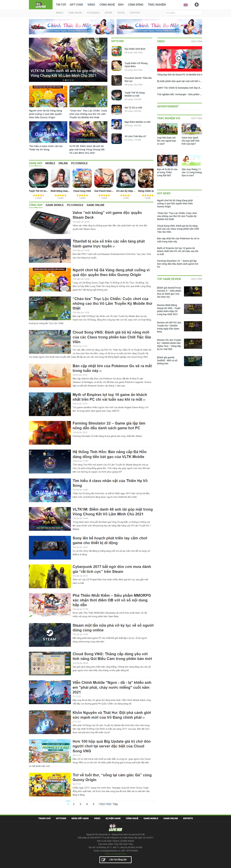Select the second carousel dot on the slider

pos(65,80)
